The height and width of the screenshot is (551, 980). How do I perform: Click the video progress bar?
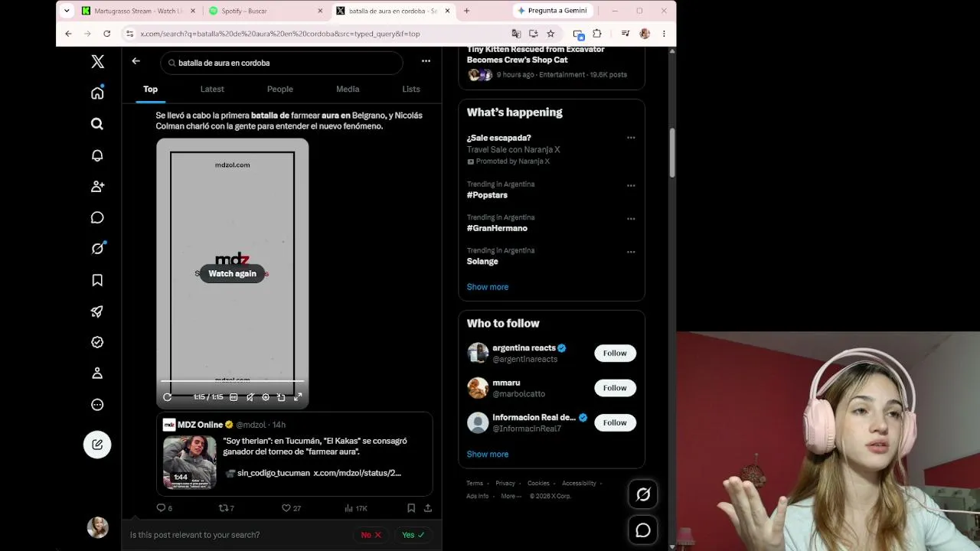pos(232,381)
